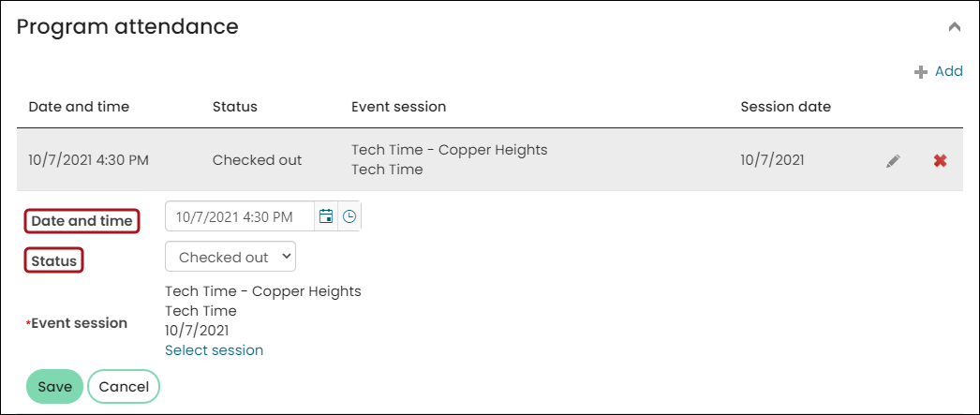Click the Program attendance heading
Viewport: 980px width, 415px height.
point(127,26)
